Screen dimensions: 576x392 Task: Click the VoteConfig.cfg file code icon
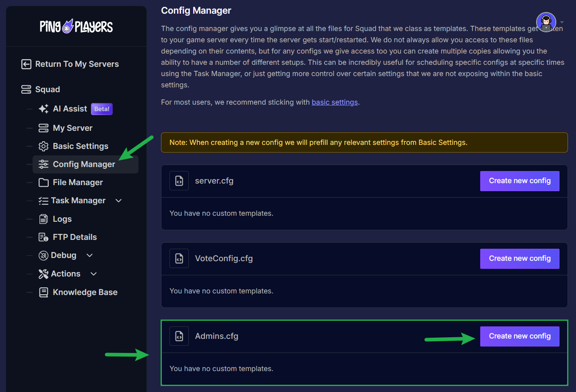coord(179,258)
